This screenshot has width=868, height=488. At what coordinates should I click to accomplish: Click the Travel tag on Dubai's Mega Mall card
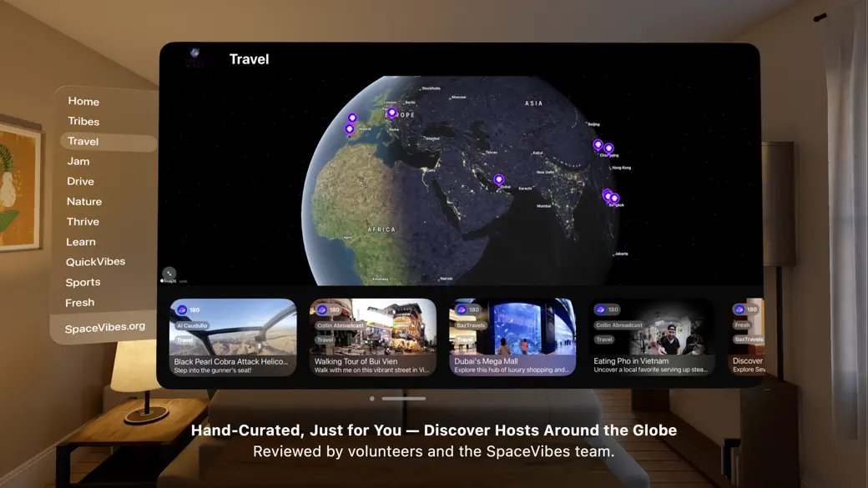(x=465, y=340)
